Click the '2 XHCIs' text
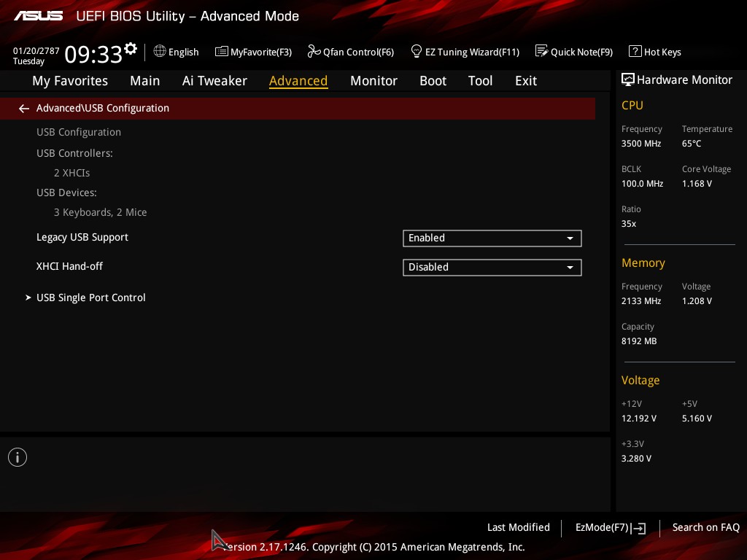 click(72, 173)
